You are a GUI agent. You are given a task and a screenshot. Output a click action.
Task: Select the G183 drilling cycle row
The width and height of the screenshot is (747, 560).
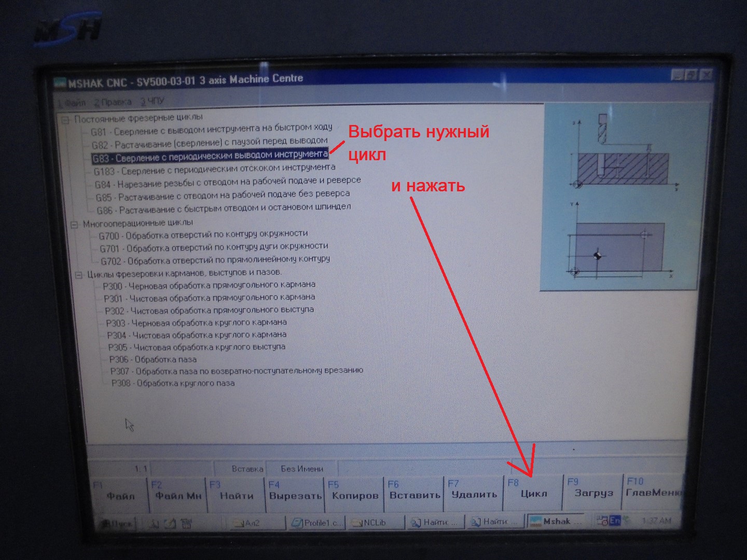point(214,169)
